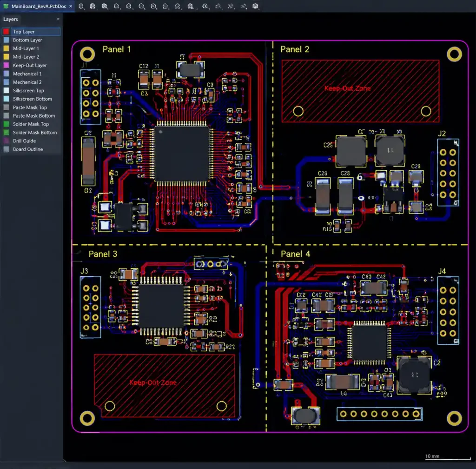Select the eight-pin header row in Panel 4
Screen dimensions: 476x469
[379, 414]
